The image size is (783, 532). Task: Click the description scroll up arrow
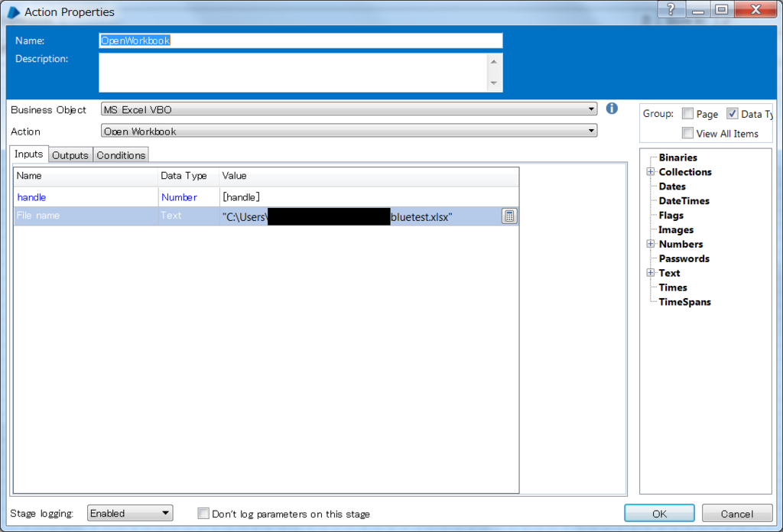click(x=493, y=62)
